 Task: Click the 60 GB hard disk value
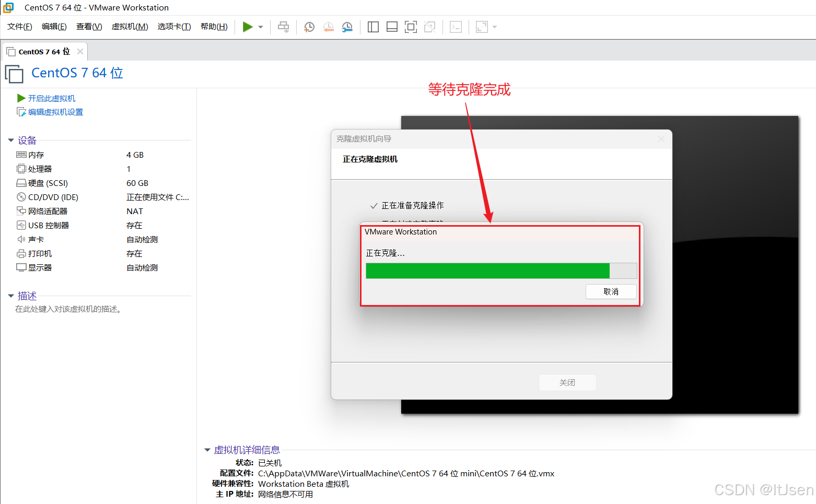137,183
